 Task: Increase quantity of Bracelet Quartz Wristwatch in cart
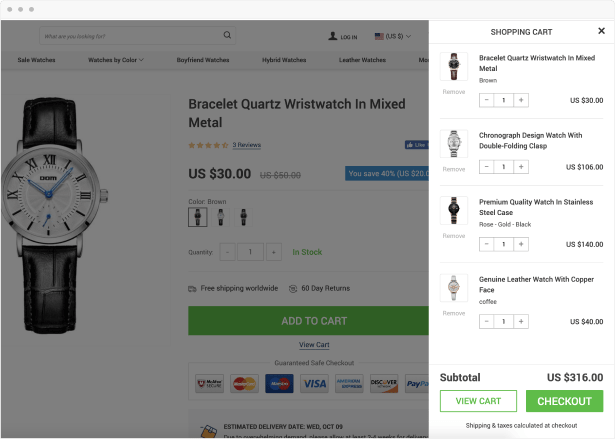[522, 100]
